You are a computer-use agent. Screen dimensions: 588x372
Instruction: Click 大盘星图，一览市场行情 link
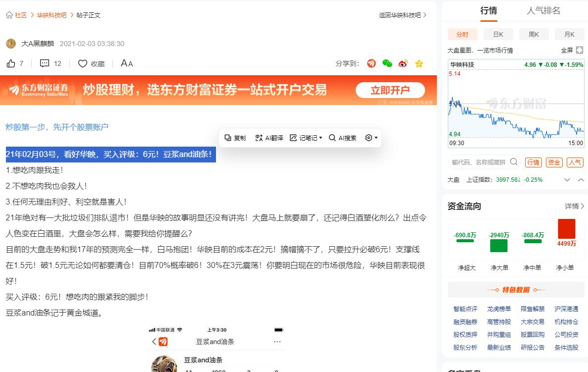coord(480,50)
